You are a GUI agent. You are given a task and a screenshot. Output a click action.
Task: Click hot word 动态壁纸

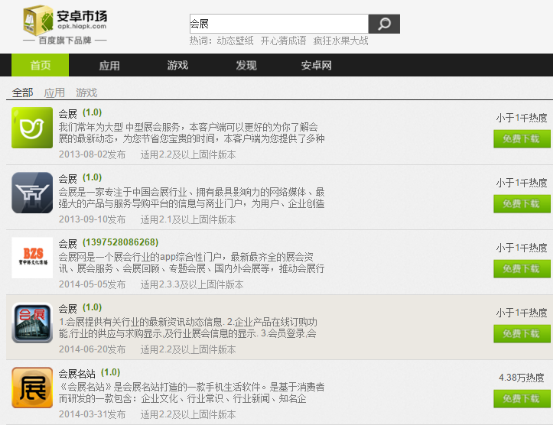click(235, 41)
